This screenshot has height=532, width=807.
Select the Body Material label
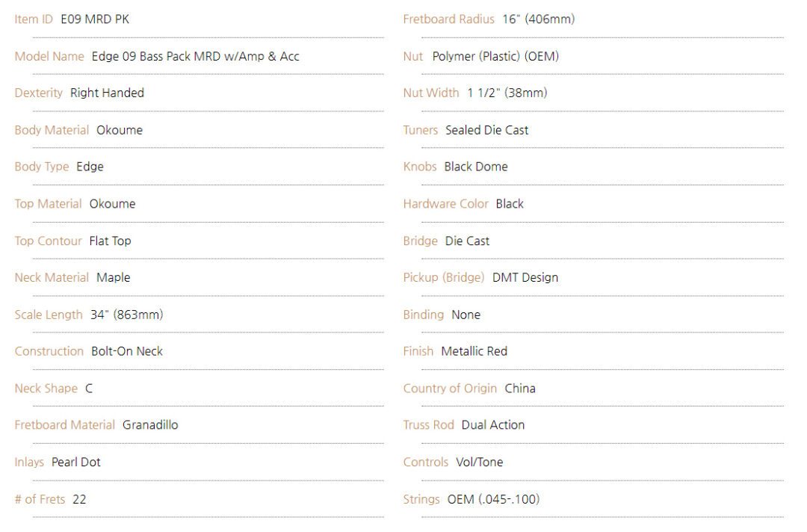click(52, 130)
